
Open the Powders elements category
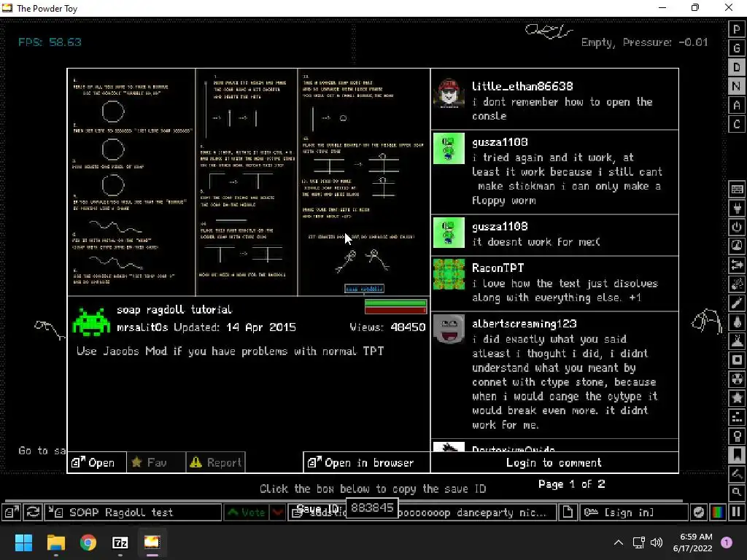pyautogui.click(x=737, y=341)
